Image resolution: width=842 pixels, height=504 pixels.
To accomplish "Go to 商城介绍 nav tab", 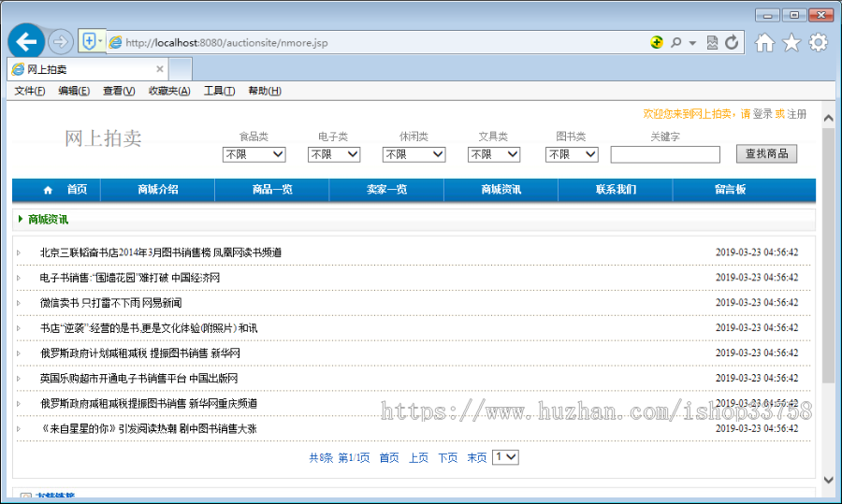I will pos(158,190).
